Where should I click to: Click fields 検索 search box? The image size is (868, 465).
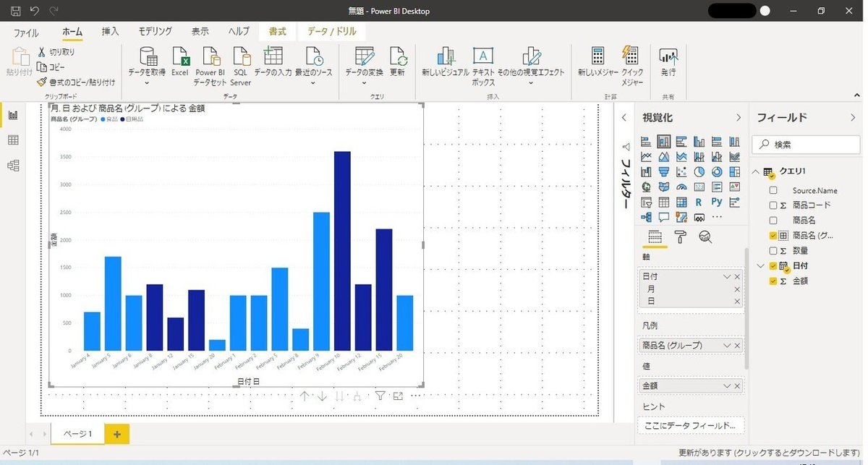pyautogui.click(x=806, y=145)
